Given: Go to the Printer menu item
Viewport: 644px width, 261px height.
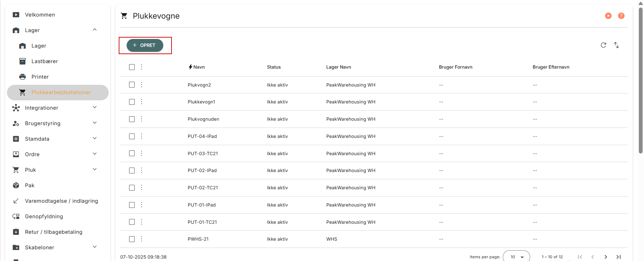Looking at the screenshot, I should tap(40, 77).
